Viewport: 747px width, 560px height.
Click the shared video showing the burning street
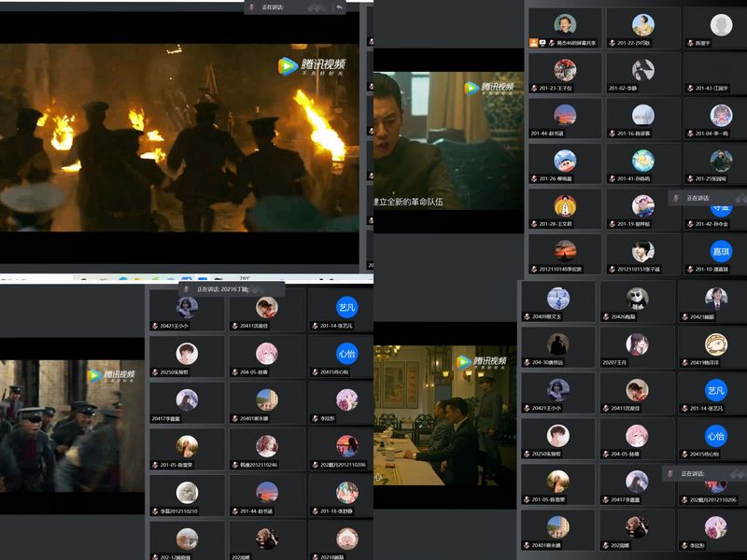point(179,137)
